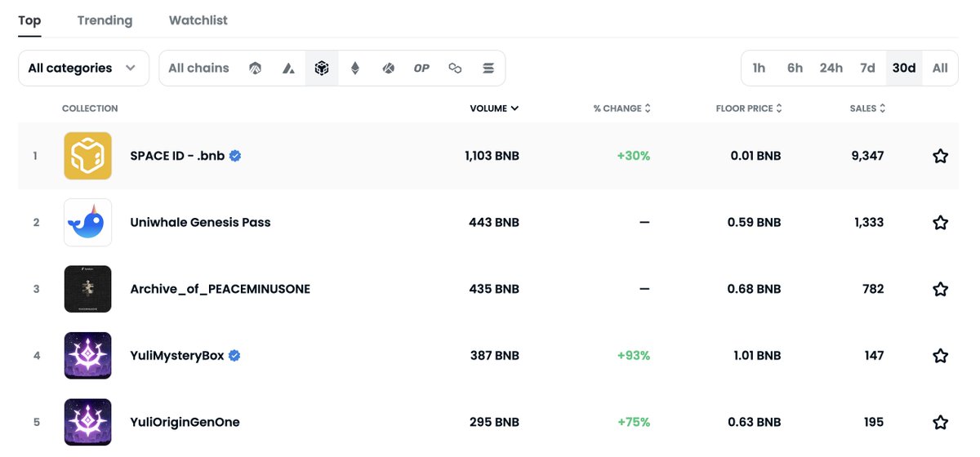Click the SPACE ID verified badge
The height and width of the screenshot is (457, 980).
pyautogui.click(x=235, y=156)
